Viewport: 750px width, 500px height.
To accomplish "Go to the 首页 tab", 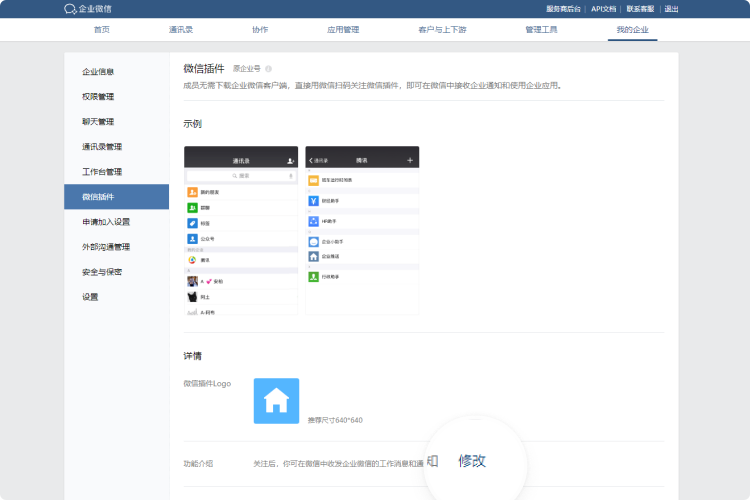I will pyautogui.click(x=102, y=30).
